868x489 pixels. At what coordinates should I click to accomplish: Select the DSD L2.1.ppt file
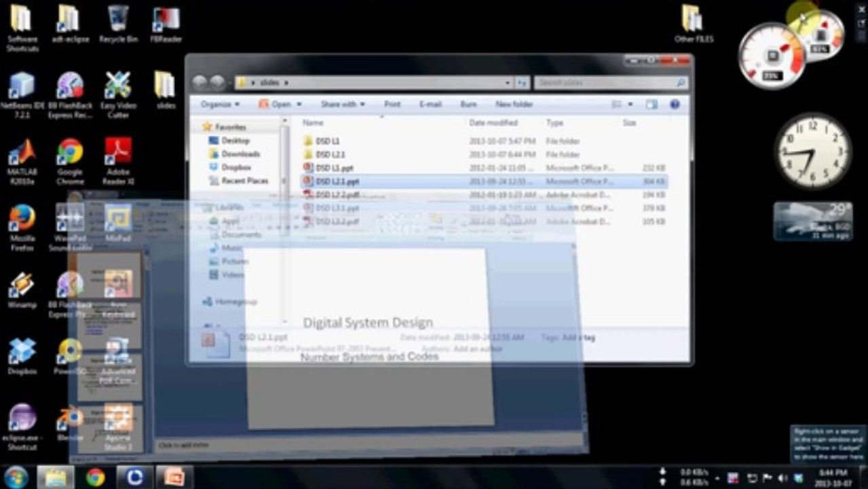(x=483, y=181)
